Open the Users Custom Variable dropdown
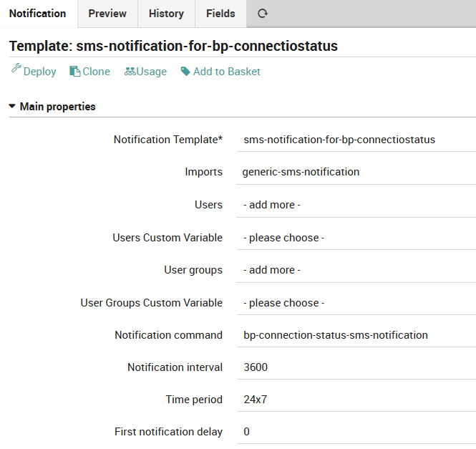This screenshot has height=449, width=476. tap(356, 238)
